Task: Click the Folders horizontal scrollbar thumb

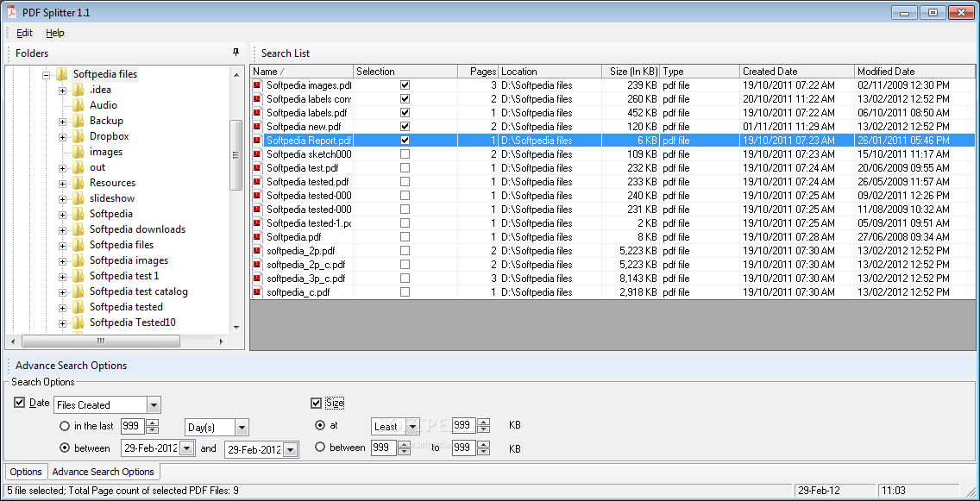Action: pos(101,341)
